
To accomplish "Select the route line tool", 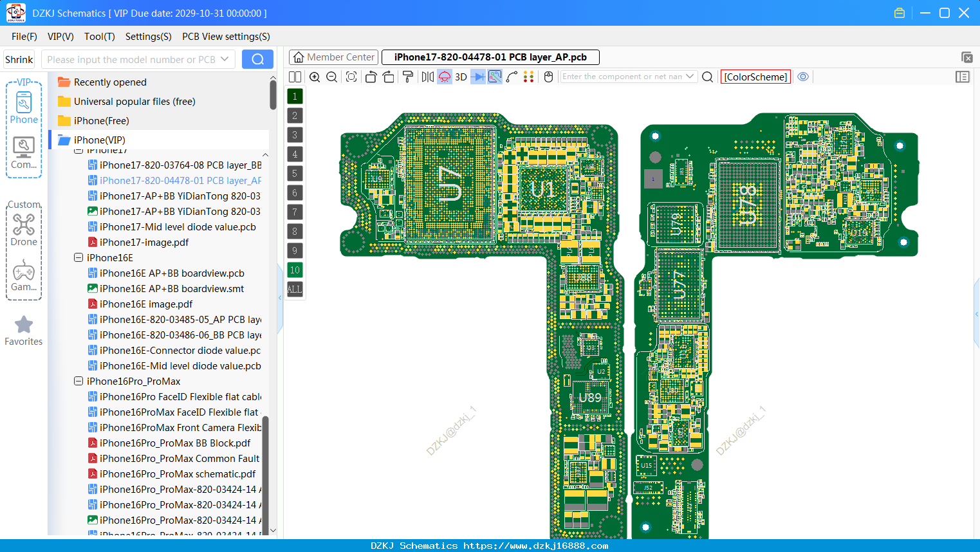I will coord(512,77).
